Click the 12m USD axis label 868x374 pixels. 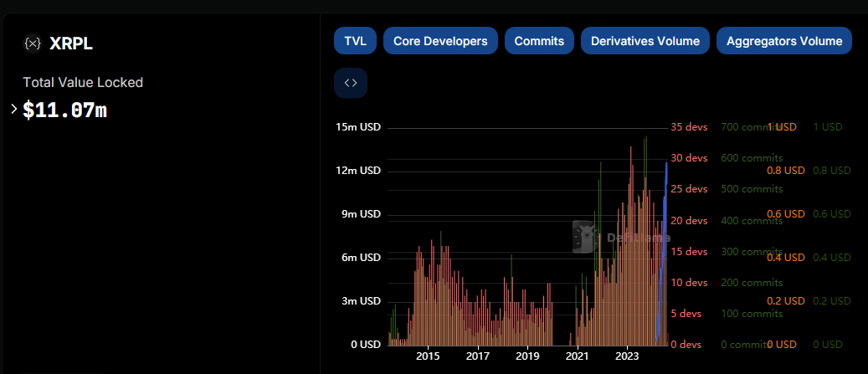coord(358,171)
